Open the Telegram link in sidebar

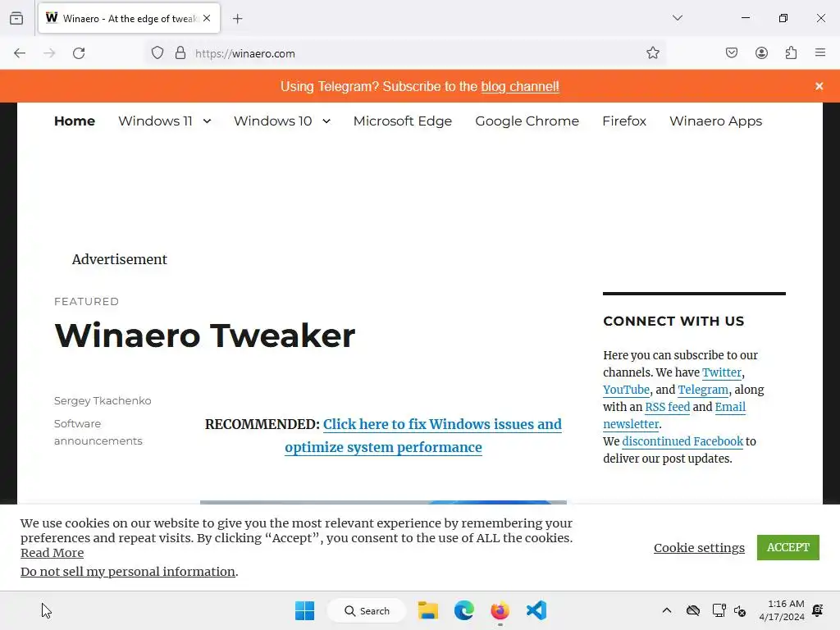coord(703,390)
